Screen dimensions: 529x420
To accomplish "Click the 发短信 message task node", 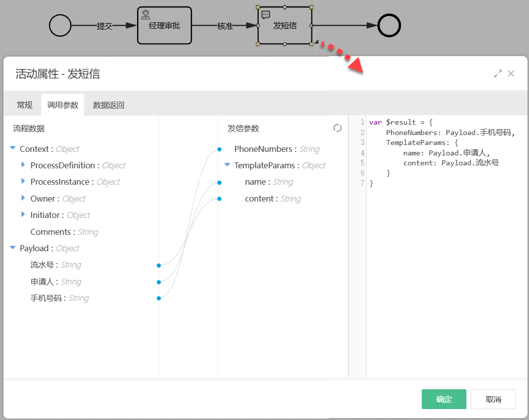I will [x=285, y=26].
